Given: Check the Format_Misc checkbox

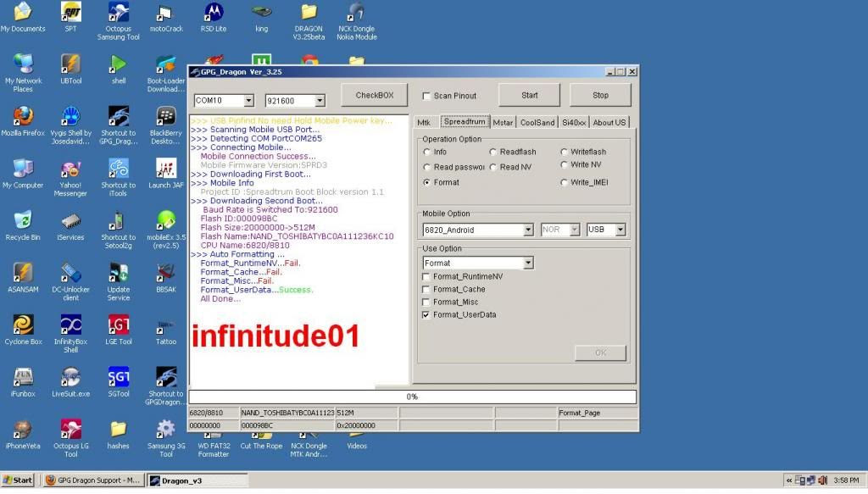Looking at the screenshot, I should coord(426,302).
